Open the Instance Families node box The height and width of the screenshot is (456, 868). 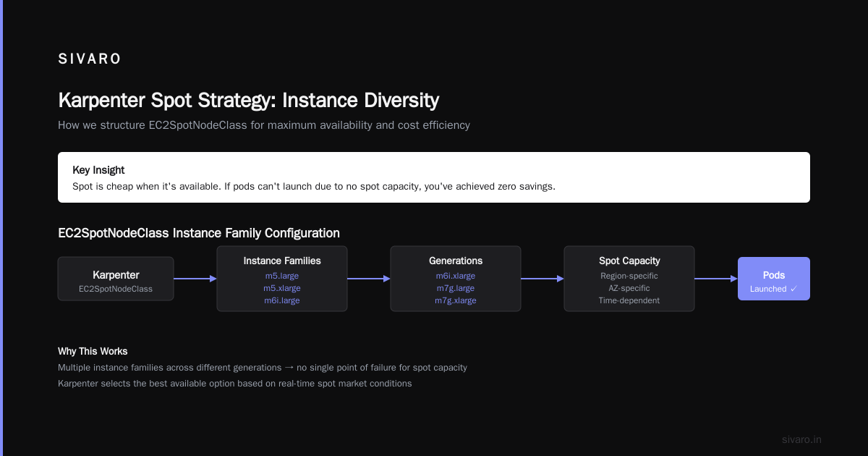pos(282,279)
